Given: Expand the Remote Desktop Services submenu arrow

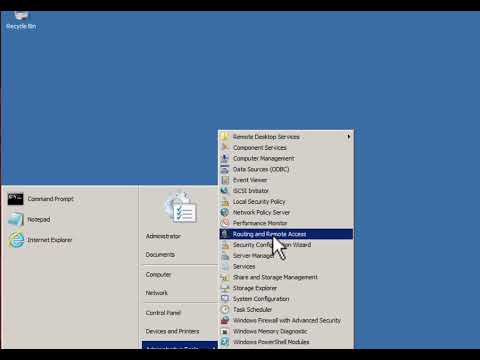Looking at the screenshot, I should tap(348, 137).
